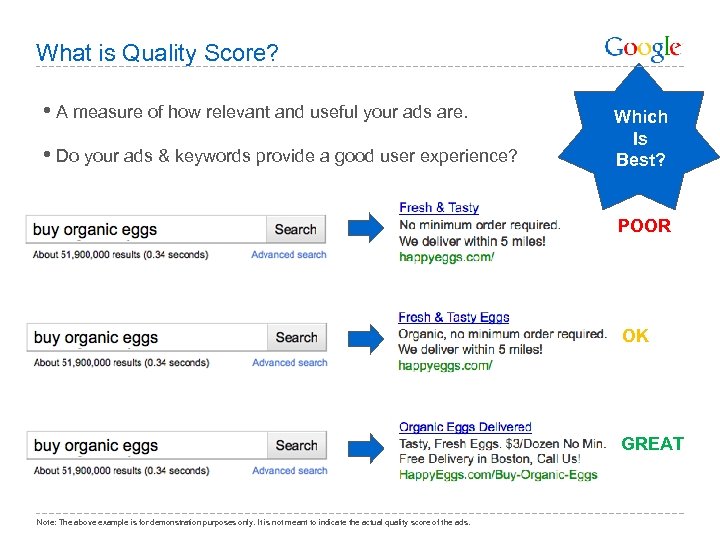720x540 pixels.
Task: Open top Advanced search link
Action: point(289,255)
